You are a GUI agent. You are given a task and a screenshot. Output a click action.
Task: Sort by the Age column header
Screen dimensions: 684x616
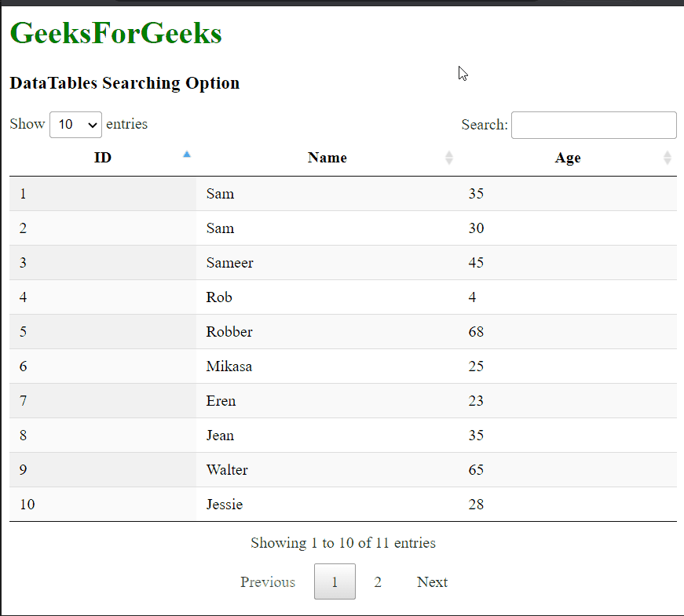[x=568, y=158]
